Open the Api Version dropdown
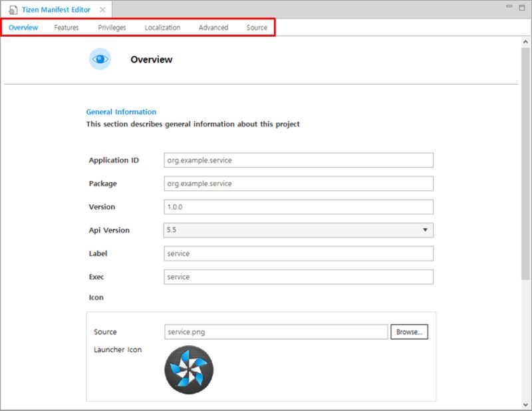532x411 pixels. tap(426, 230)
